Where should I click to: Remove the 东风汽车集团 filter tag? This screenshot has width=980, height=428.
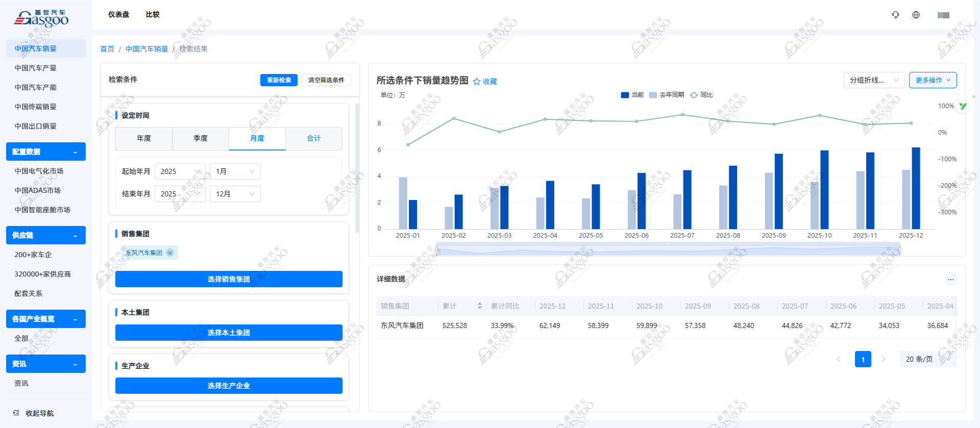(x=170, y=253)
